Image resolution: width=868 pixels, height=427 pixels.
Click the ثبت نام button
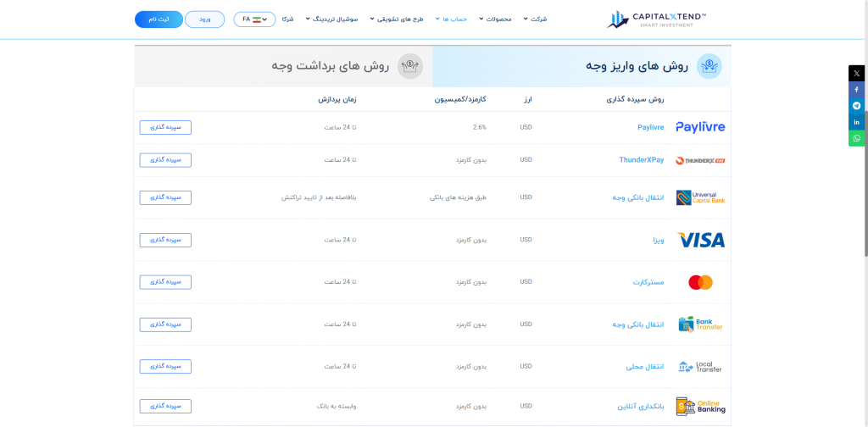(159, 19)
